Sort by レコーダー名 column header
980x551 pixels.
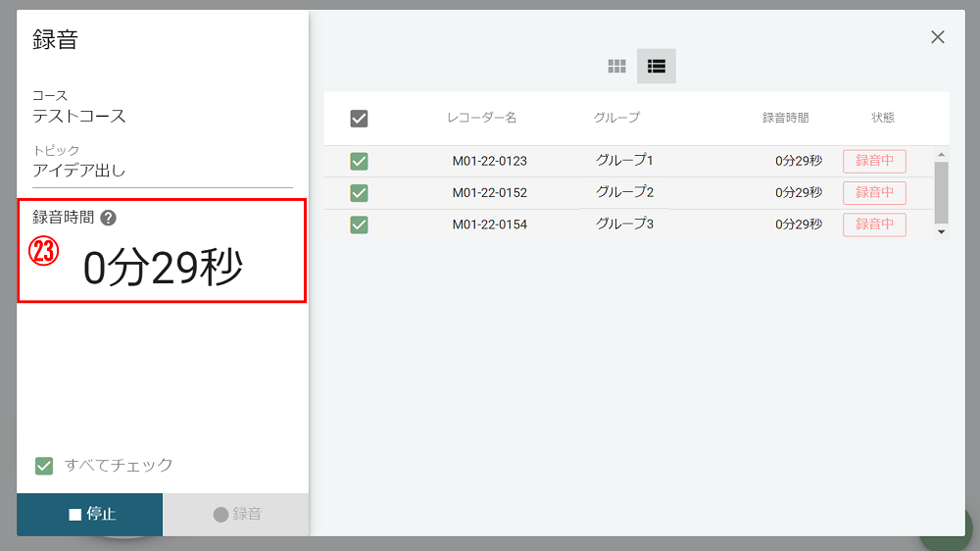point(481,118)
